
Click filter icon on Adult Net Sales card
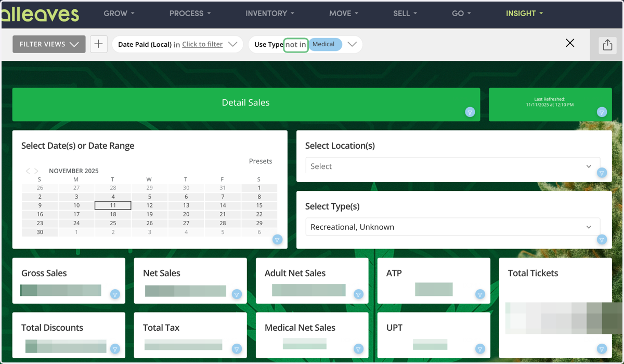click(358, 294)
